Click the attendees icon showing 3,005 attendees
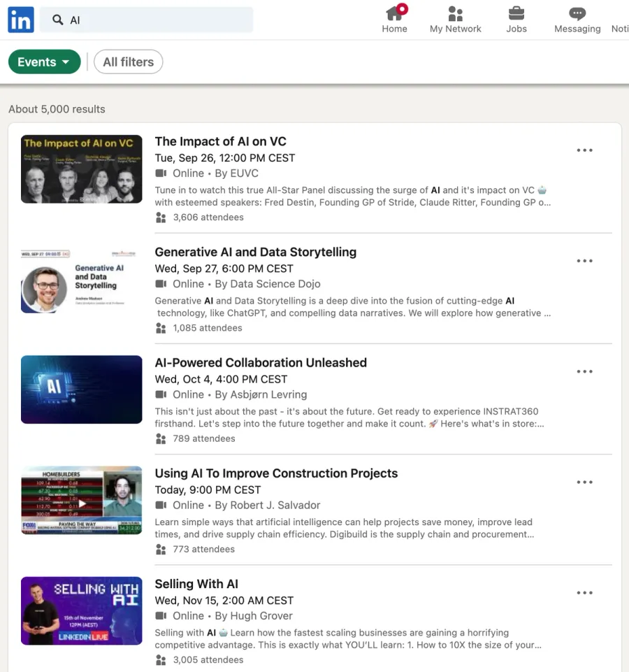The image size is (629, 672). [161, 659]
